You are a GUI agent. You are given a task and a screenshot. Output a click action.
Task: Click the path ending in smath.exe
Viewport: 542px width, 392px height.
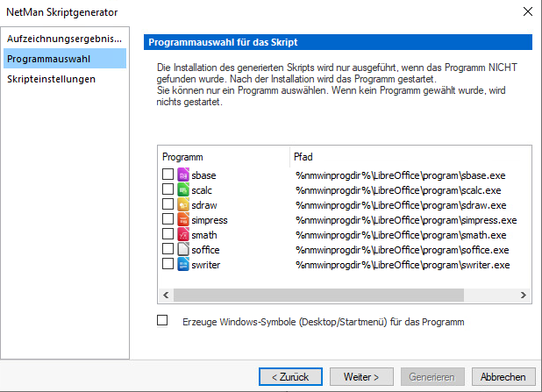click(401, 235)
